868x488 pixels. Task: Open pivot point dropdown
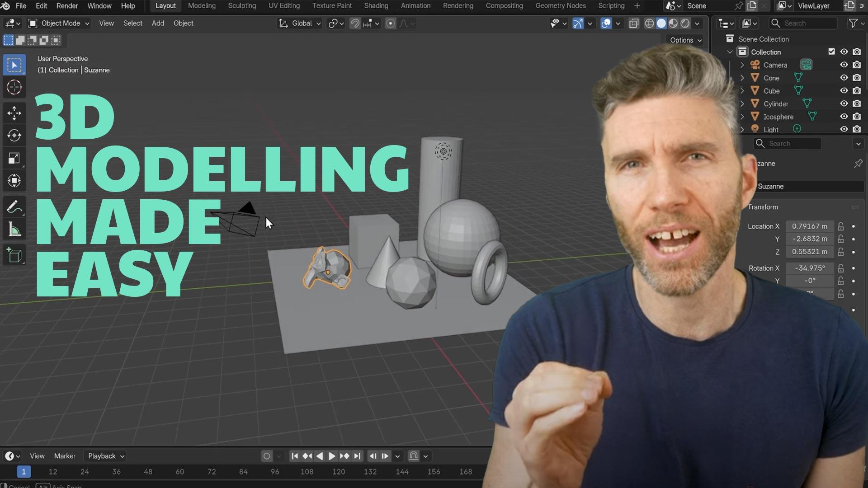tap(336, 23)
